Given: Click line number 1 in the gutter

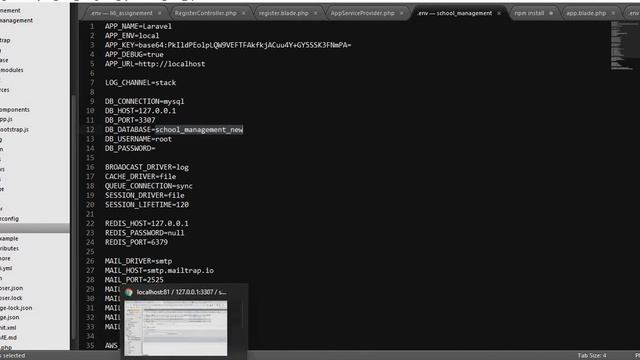Looking at the screenshot, I should pyautogui.click(x=92, y=26).
